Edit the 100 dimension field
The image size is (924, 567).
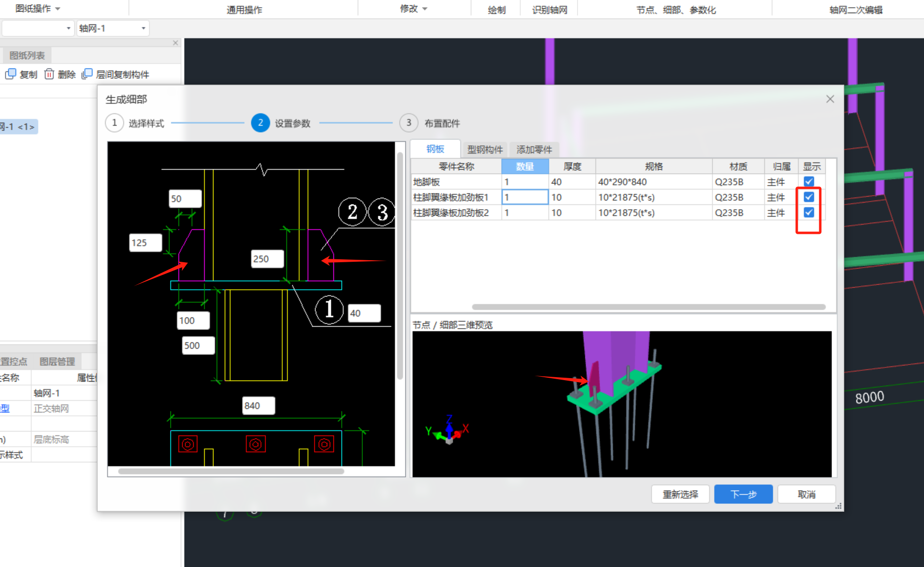pyautogui.click(x=193, y=320)
